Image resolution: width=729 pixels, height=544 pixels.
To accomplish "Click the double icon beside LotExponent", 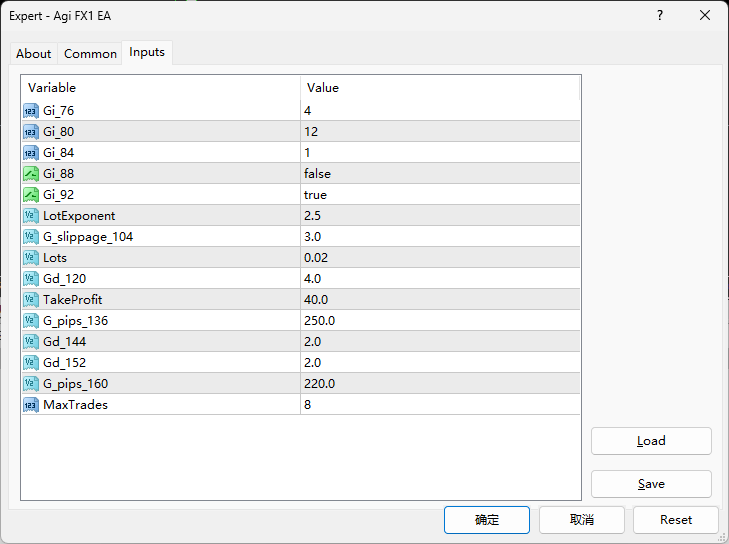I will point(31,215).
